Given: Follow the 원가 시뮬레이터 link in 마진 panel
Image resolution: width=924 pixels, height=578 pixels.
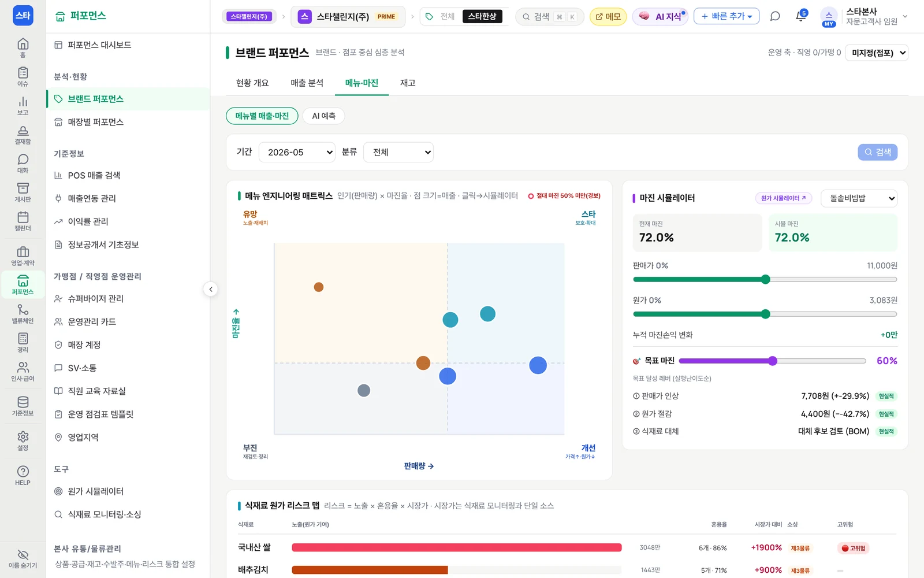Looking at the screenshot, I should [784, 198].
